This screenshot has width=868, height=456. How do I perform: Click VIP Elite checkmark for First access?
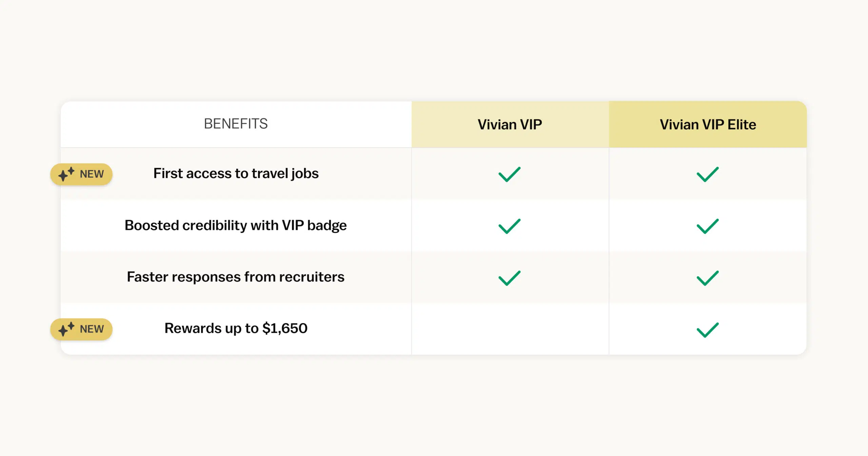point(708,174)
